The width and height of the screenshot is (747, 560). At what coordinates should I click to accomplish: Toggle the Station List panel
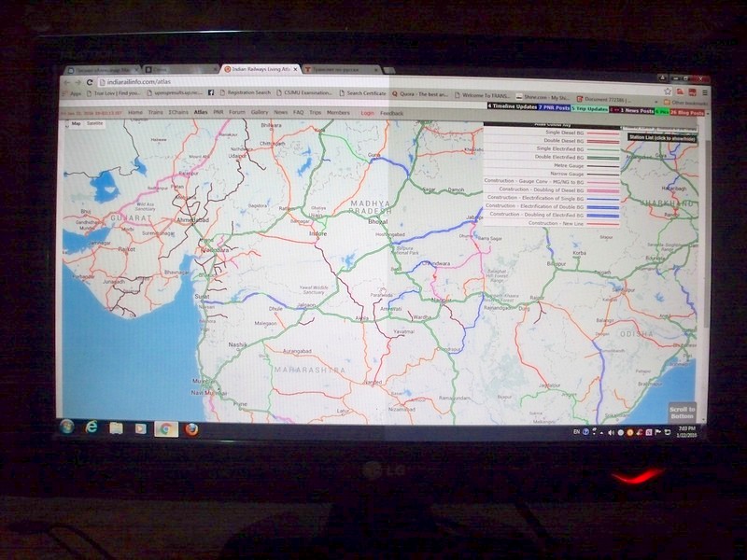pos(661,137)
